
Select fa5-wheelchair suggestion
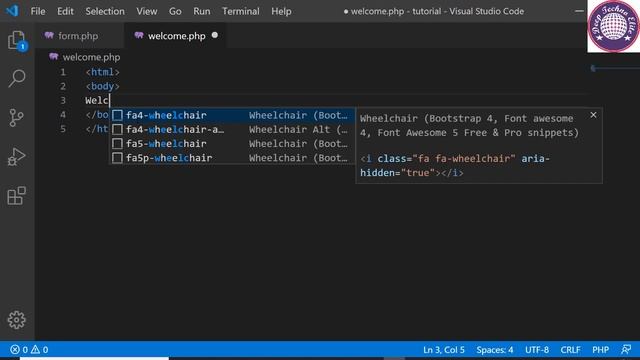[x=232, y=144]
